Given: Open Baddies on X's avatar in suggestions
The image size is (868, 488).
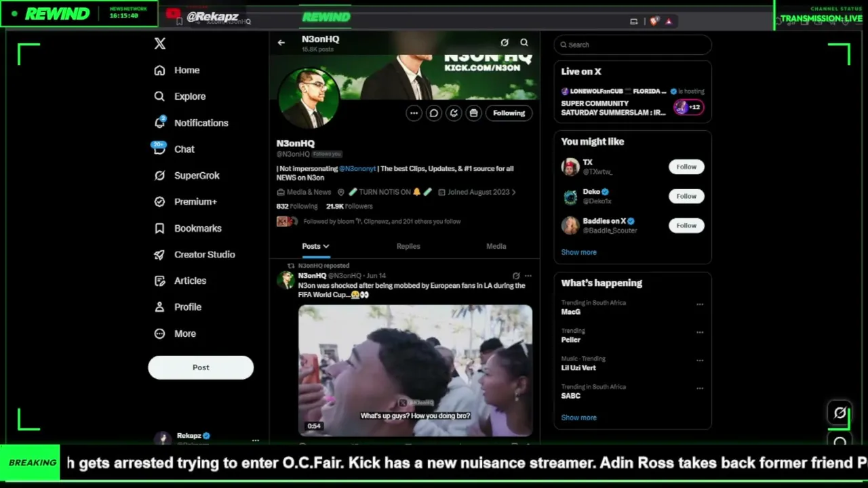Looking at the screenshot, I should pos(570,226).
